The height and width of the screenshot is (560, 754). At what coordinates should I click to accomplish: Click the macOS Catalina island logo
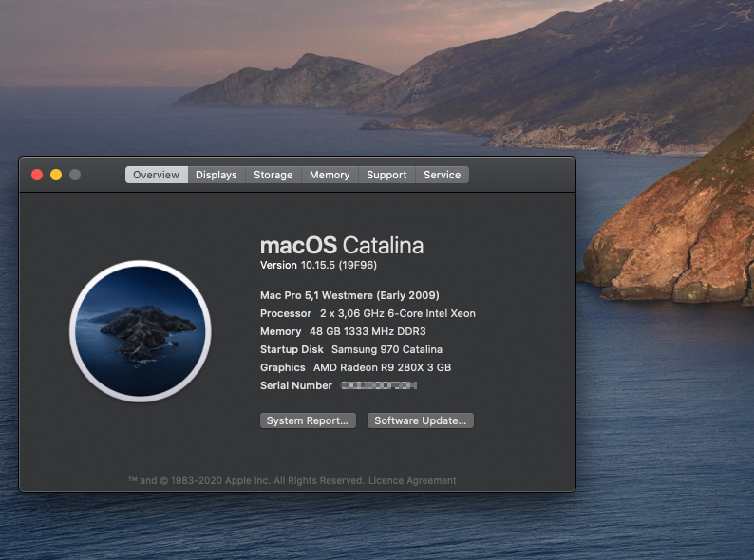[x=141, y=331]
